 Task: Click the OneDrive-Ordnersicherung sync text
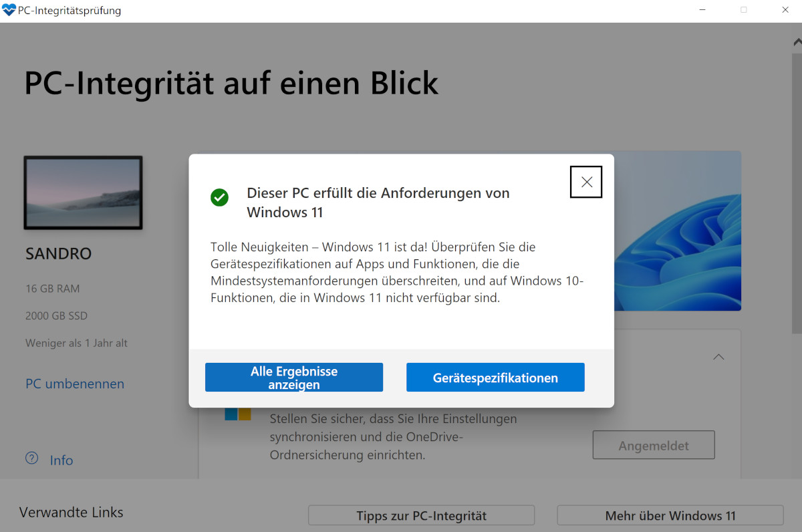tap(394, 437)
